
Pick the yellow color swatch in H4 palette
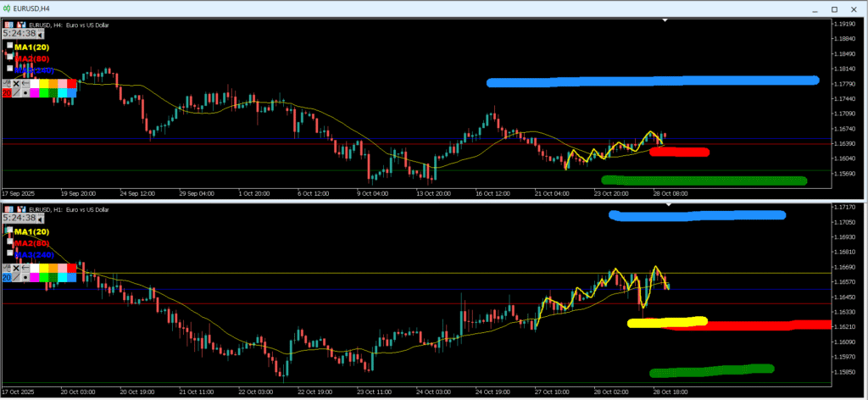(x=43, y=83)
